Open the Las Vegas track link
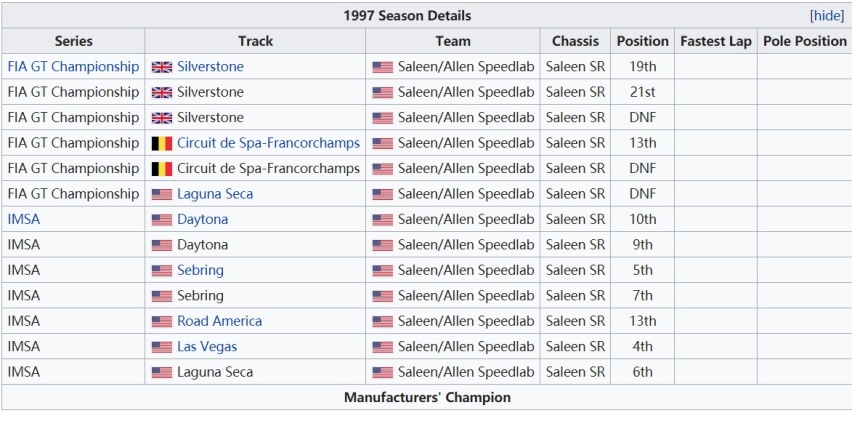This screenshot has width=852, height=429. pos(207,346)
